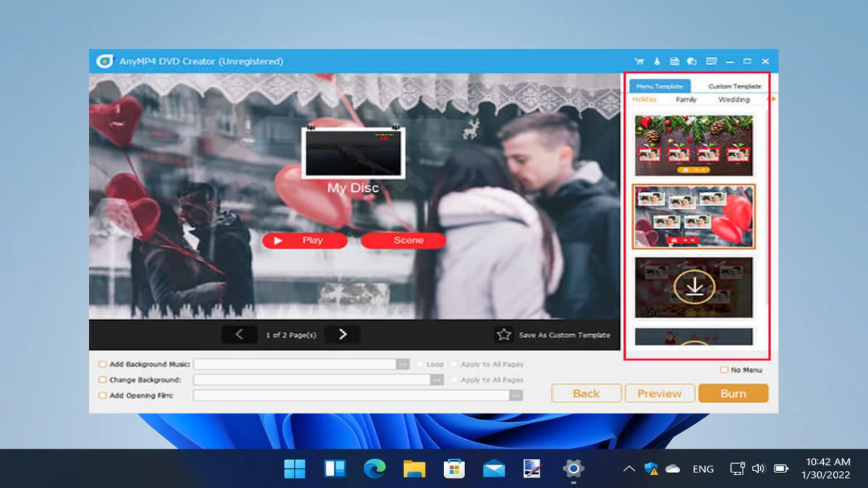Click the red Scene button in menu preview
This screenshot has width=868, height=488.
[403, 240]
